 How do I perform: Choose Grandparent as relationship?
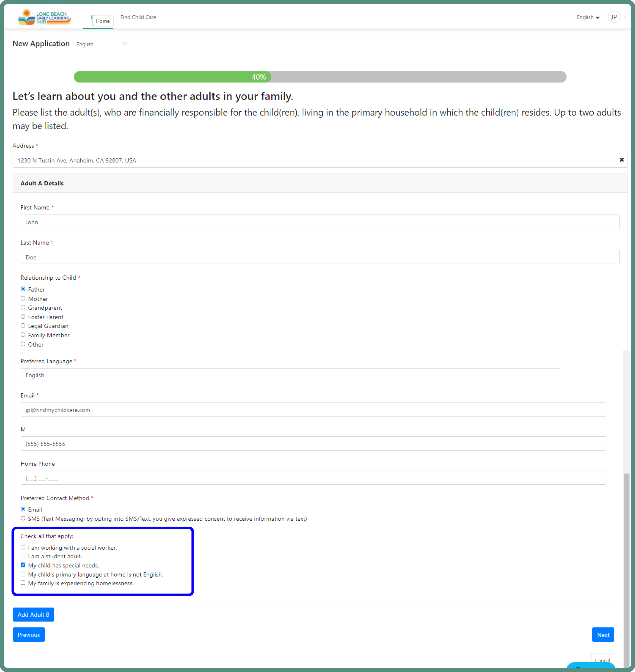(23, 307)
